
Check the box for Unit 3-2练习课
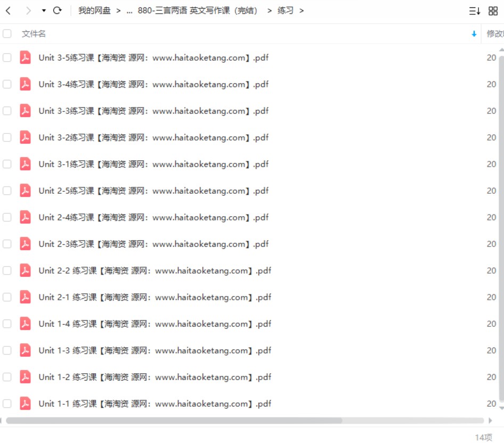tap(7, 138)
